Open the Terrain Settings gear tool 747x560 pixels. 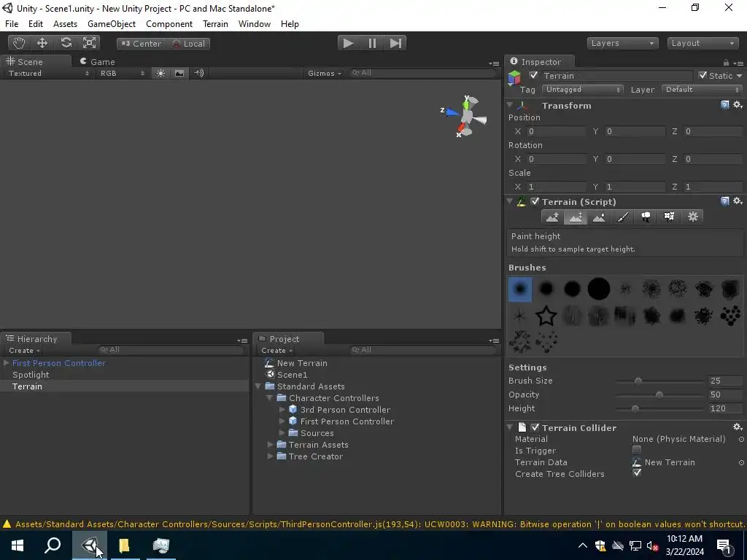[x=692, y=217]
